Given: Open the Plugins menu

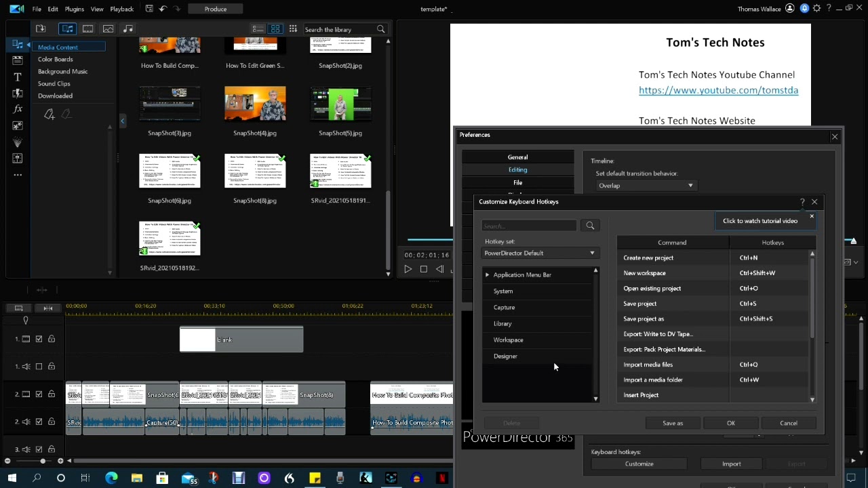Looking at the screenshot, I should (x=74, y=9).
